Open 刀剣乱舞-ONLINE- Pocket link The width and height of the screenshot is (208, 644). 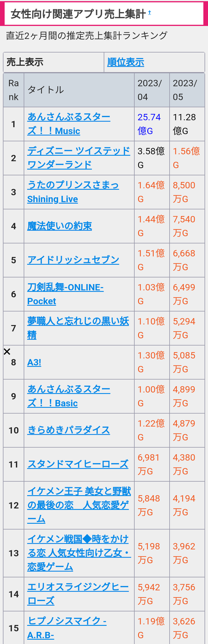coord(65,294)
